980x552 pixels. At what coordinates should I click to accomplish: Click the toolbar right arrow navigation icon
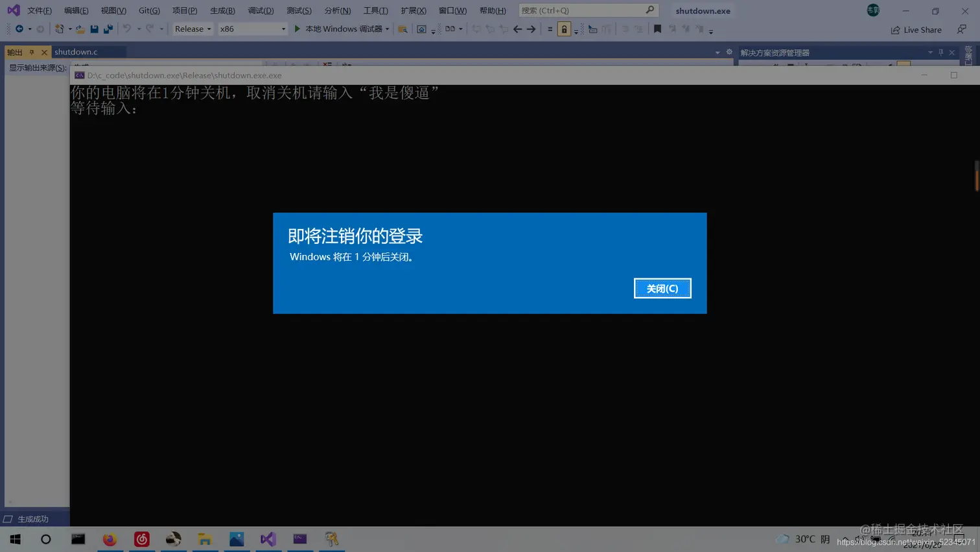coord(531,29)
